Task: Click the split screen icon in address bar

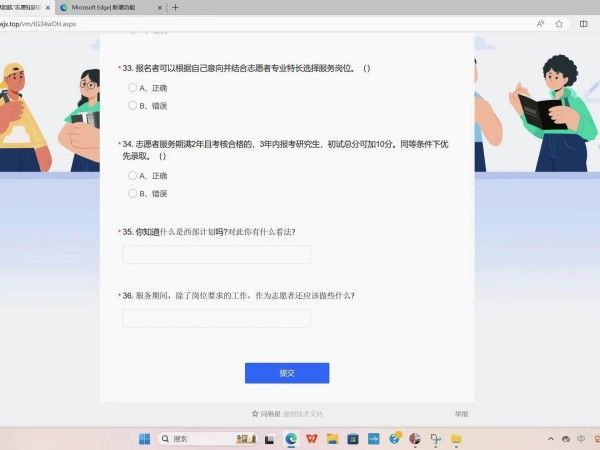Action: point(583,23)
